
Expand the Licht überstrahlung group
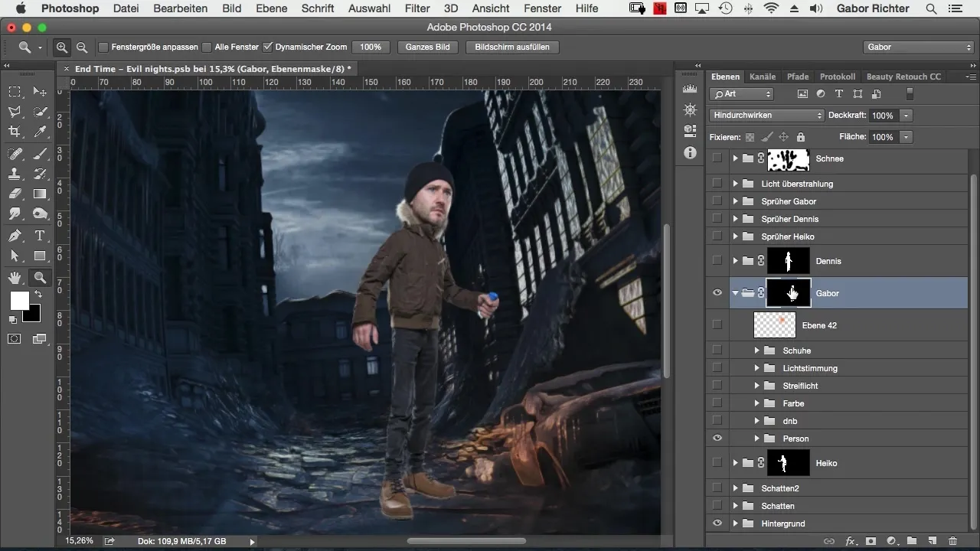click(735, 184)
